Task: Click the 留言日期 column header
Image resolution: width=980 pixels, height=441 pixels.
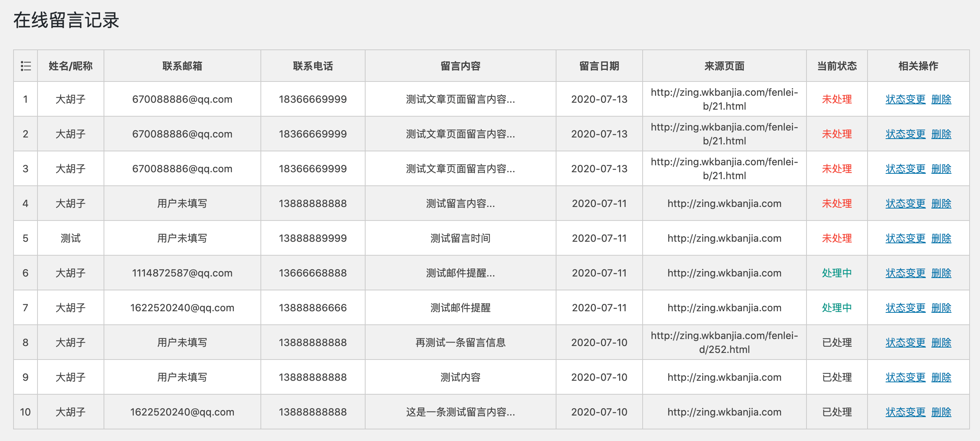Action: (599, 66)
